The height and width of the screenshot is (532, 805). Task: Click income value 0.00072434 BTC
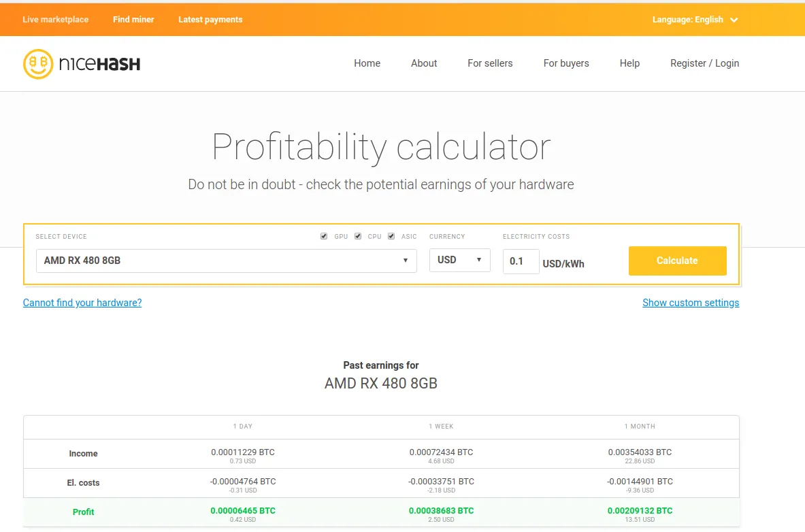441,452
